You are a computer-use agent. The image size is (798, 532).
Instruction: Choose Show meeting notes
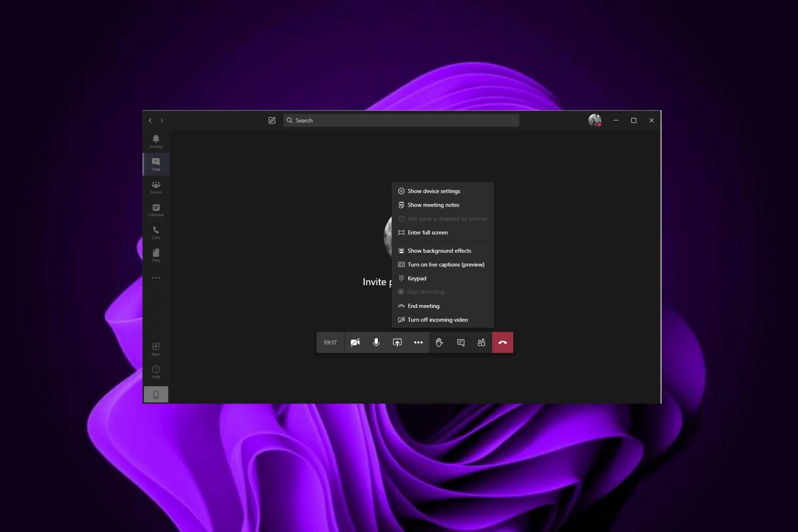443,205
